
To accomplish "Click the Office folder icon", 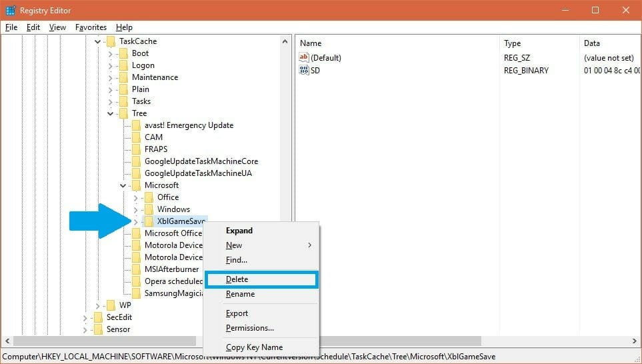I will click(x=149, y=197).
